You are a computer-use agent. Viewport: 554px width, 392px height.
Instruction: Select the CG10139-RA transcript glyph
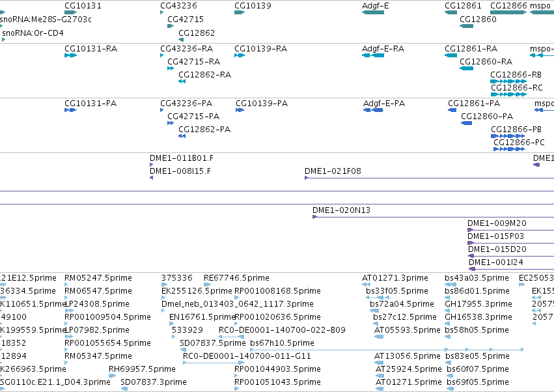240,55
